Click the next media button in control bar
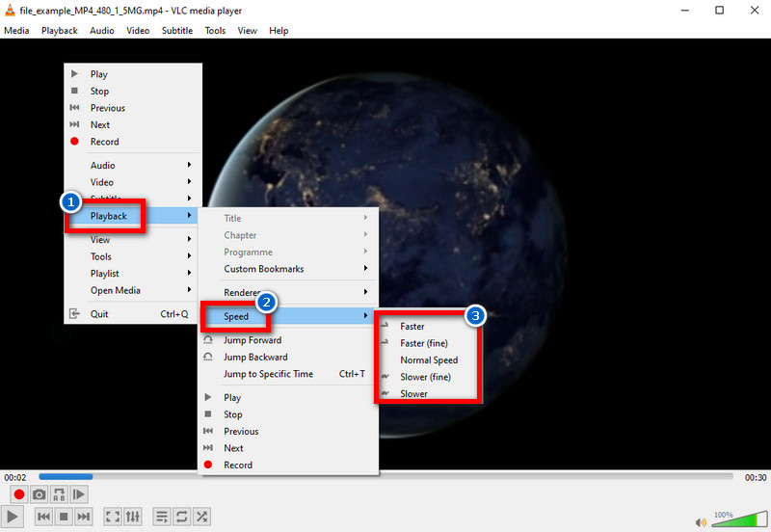 pyautogui.click(x=84, y=517)
